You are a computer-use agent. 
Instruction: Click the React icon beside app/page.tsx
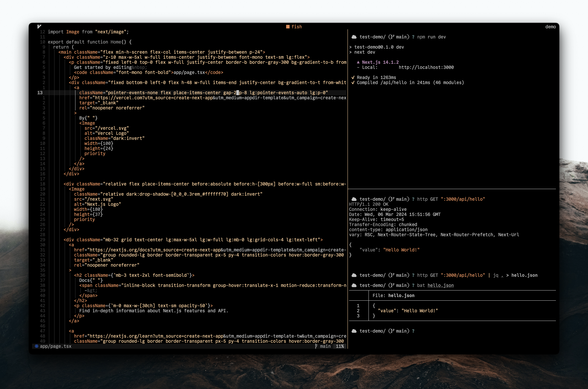(37, 346)
